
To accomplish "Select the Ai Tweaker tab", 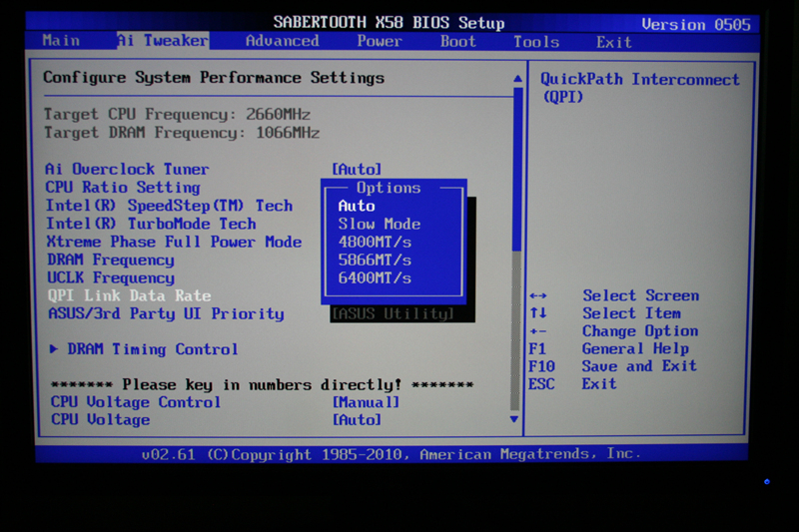I will pyautogui.click(x=163, y=40).
